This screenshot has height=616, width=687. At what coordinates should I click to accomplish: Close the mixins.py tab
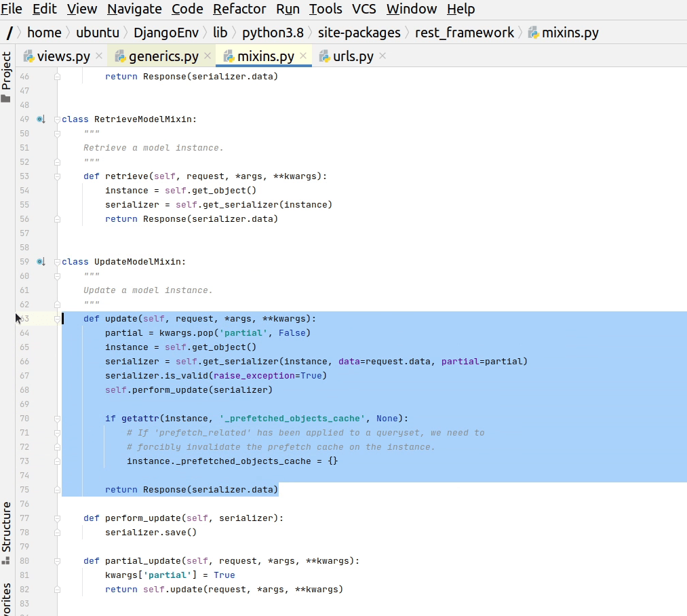(303, 56)
